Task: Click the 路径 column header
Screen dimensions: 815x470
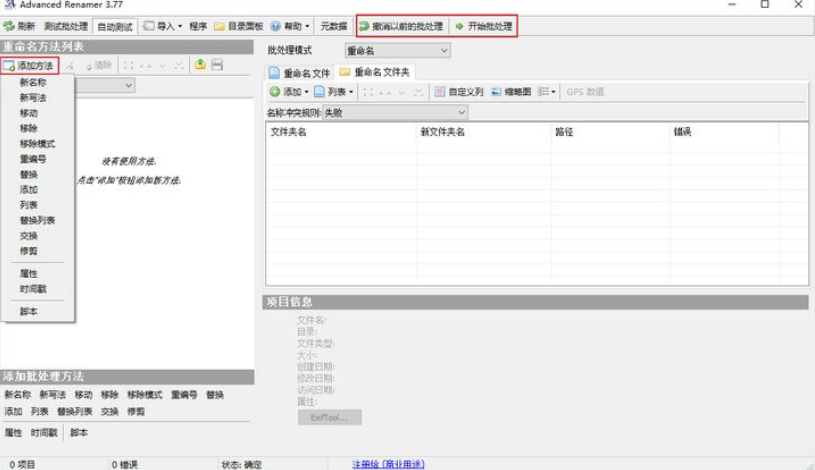Action: (x=610, y=132)
